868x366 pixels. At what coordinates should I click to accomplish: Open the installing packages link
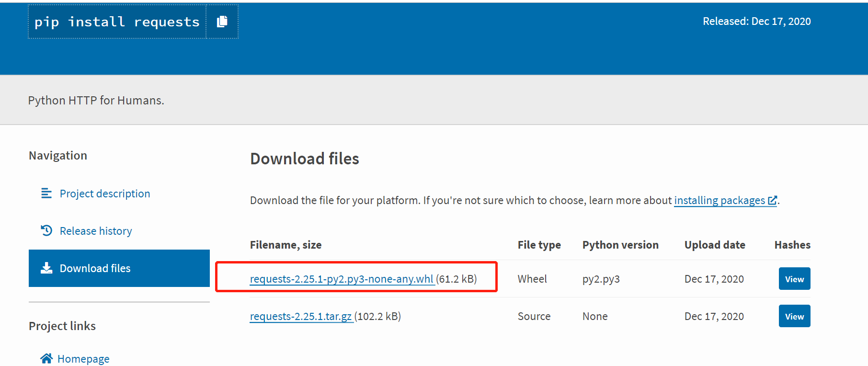[x=719, y=200]
